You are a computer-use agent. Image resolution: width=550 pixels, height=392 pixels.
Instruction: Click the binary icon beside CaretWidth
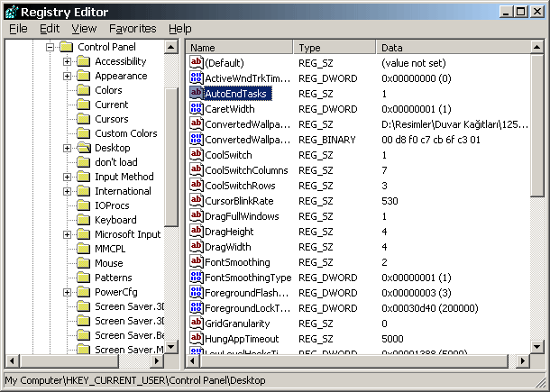(x=197, y=108)
